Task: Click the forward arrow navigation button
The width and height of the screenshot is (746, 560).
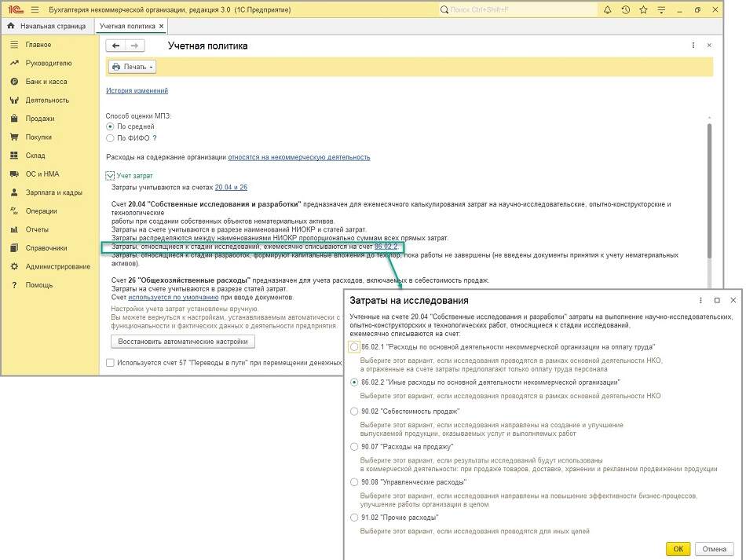Action: point(137,46)
